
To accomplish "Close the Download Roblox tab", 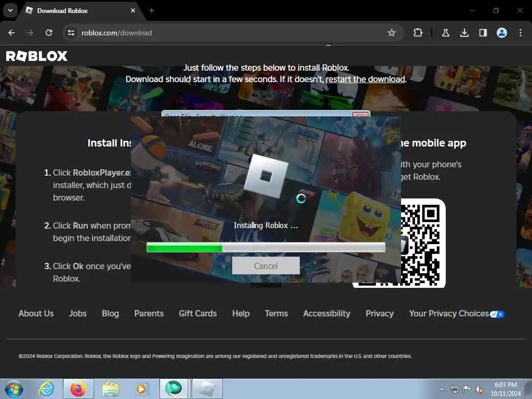I will [x=133, y=10].
